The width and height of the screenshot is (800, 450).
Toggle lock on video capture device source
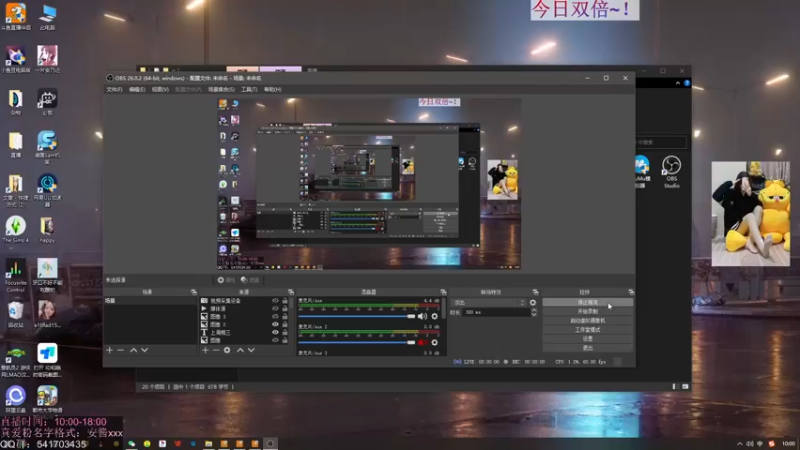tap(285, 301)
